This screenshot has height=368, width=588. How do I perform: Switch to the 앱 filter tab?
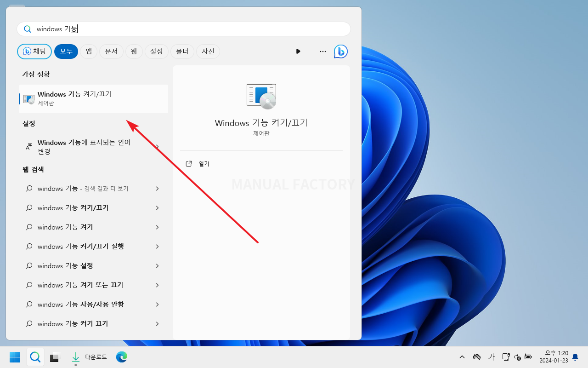tap(89, 52)
